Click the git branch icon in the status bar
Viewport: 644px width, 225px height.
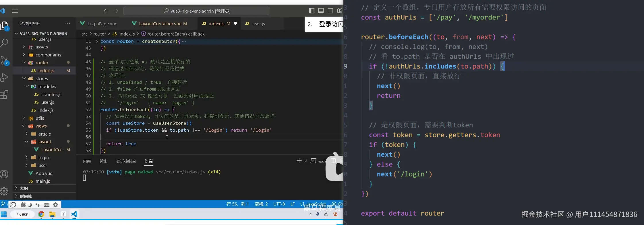3,204
